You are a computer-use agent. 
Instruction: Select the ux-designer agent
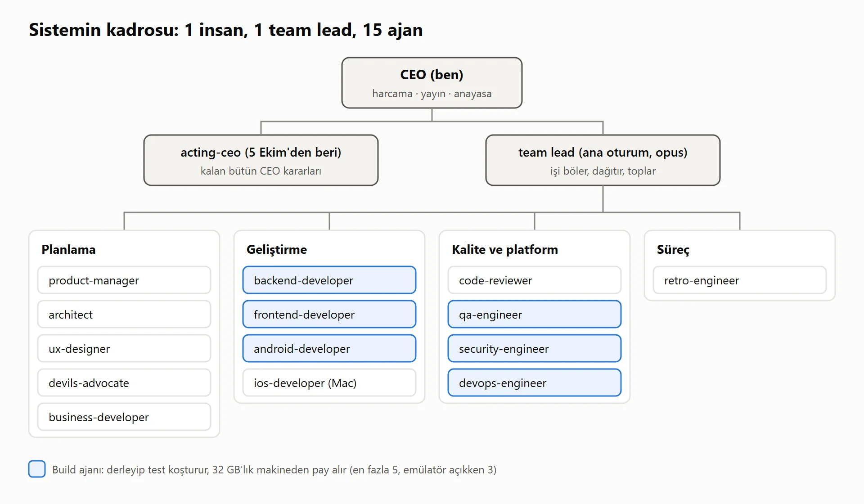[x=124, y=348]
